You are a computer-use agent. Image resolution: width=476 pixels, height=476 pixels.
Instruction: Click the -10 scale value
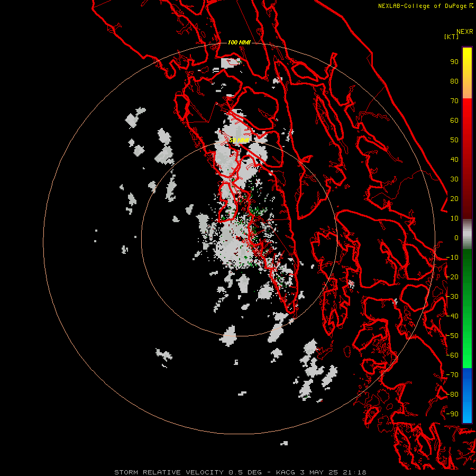pos(452,258)
